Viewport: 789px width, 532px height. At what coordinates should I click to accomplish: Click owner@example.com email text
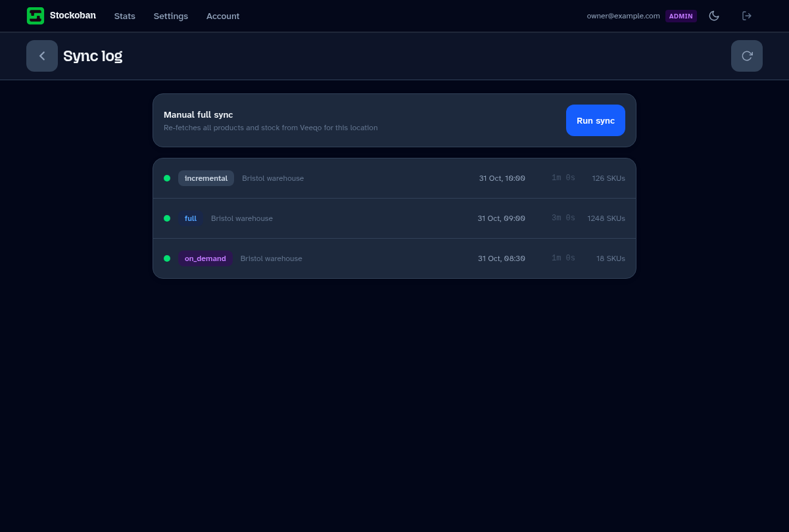click(623, 16)
